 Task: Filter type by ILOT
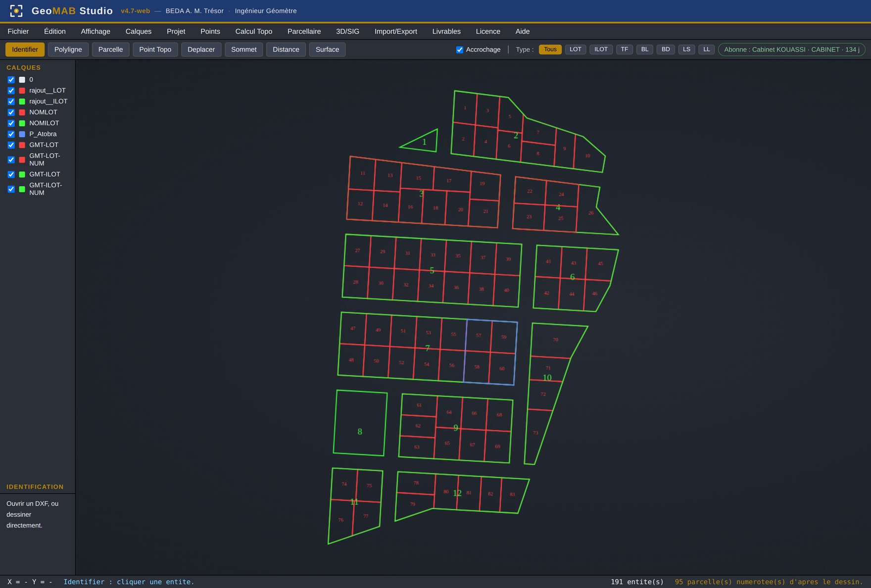coord(601,49)
